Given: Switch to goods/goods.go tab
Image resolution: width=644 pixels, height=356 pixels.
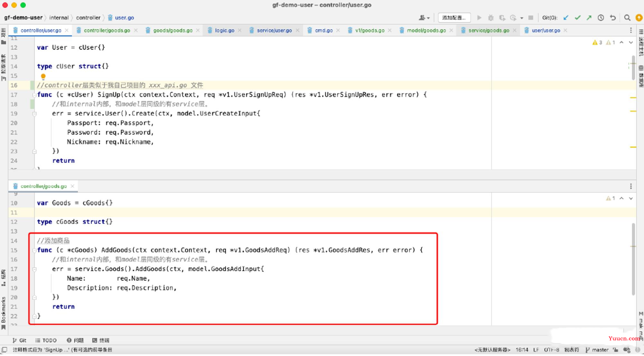Looking at the screenshot, I should (173, 30).
